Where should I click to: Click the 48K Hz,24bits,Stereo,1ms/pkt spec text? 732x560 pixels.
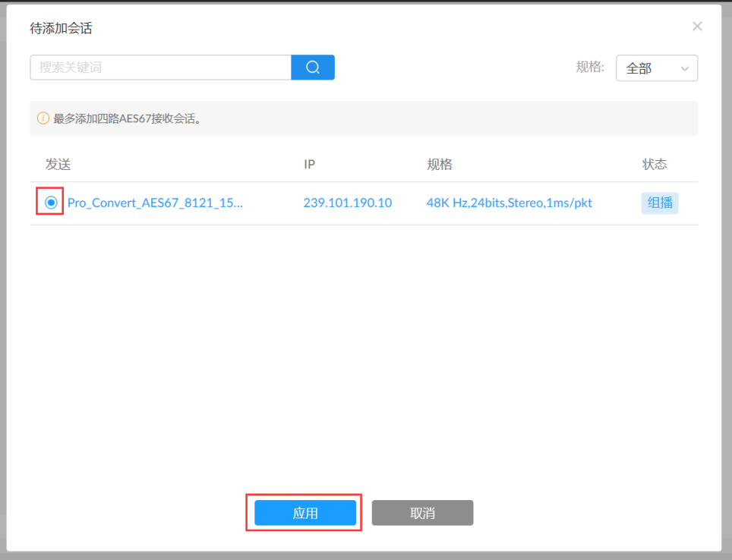coord(509,203)
